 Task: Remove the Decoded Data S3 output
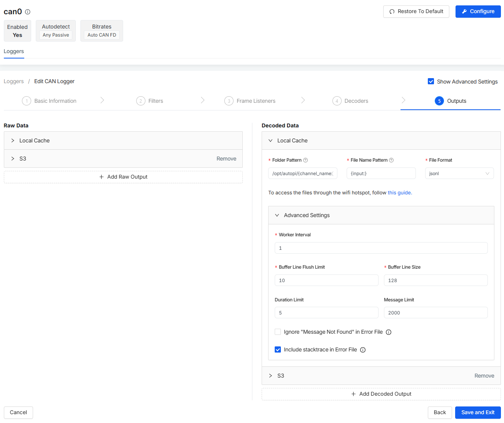(x=484, y=376)
